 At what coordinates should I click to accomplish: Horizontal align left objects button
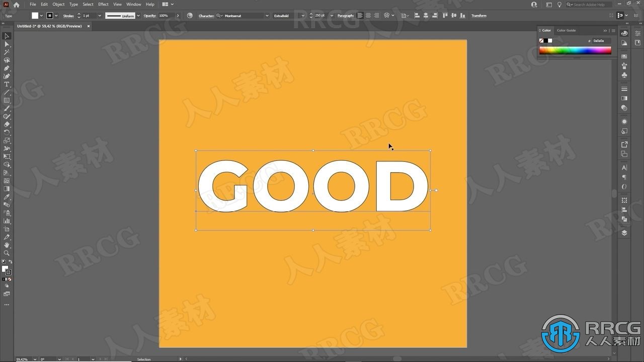418,16
